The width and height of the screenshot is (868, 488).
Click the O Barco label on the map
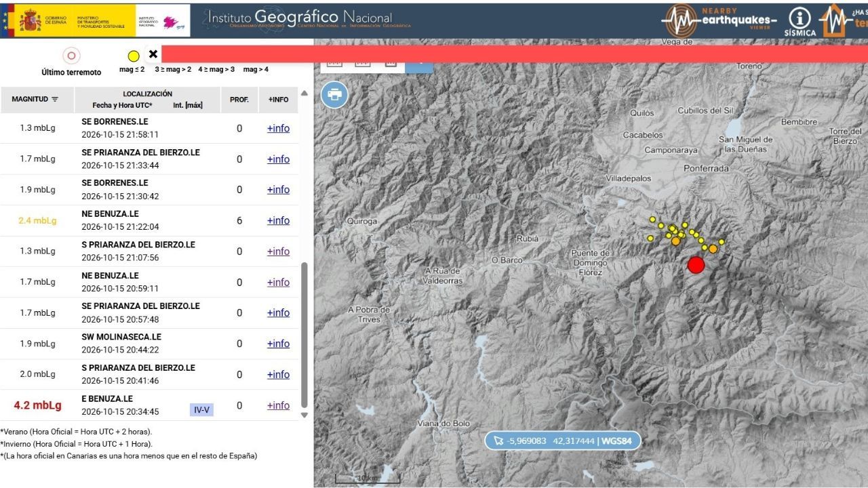pos(507,260)
